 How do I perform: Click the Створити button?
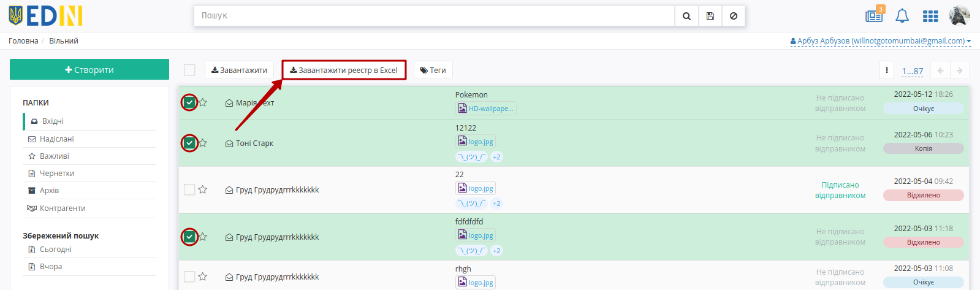89,69
